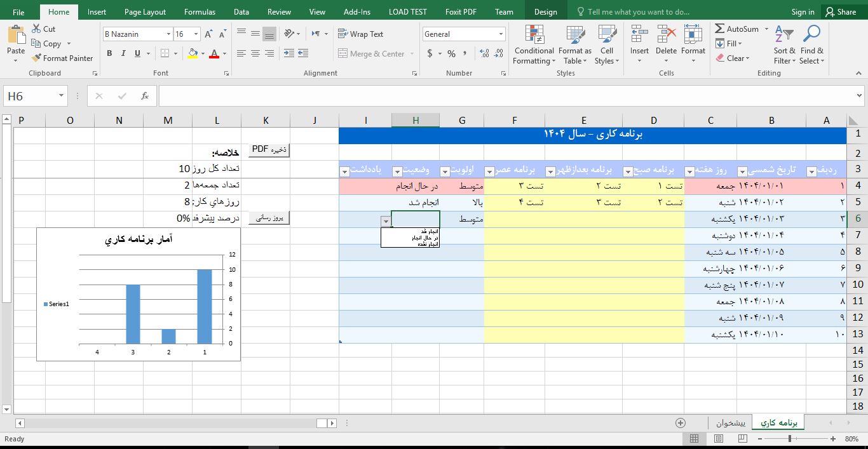The image size is (868, 449).
Task: Open Find & Select menu
Action: [x=811, y=44]
